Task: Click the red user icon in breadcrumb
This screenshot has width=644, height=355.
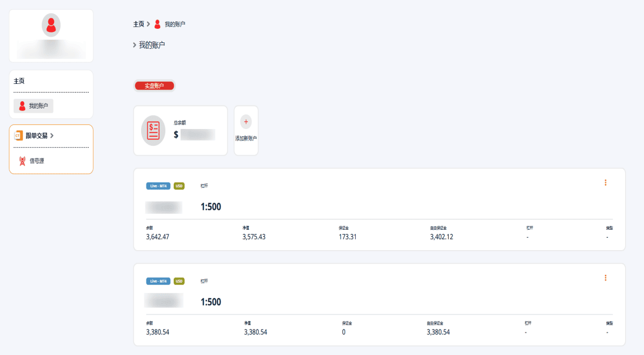Action: pyautogui.click(x=157, y=24)
